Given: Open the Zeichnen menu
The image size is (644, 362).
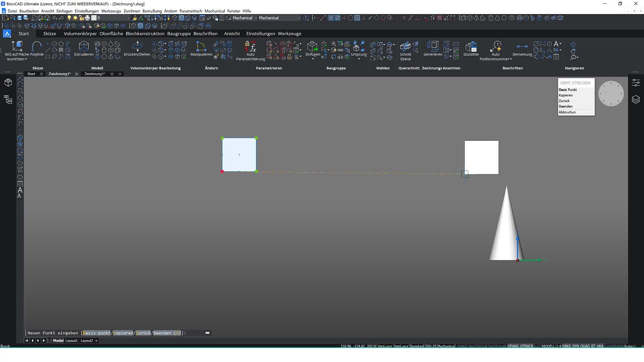Looking at the screenshot, I should click(131, 11).
